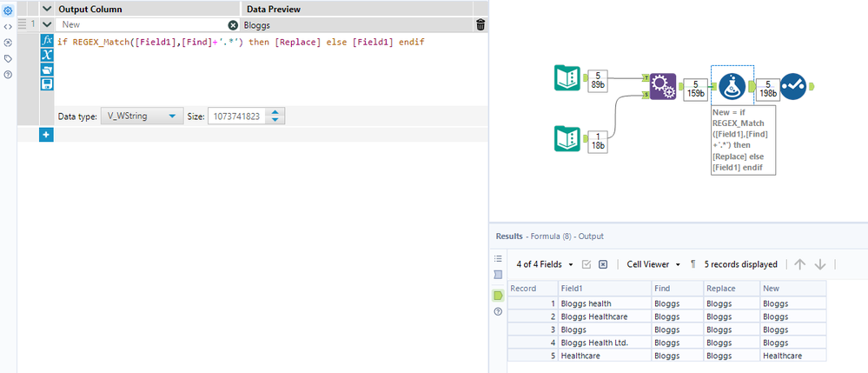This screenshot has width=868, height=373.
Task: Collapse all expressions with header chevron
Action: [x=47, y=10]
